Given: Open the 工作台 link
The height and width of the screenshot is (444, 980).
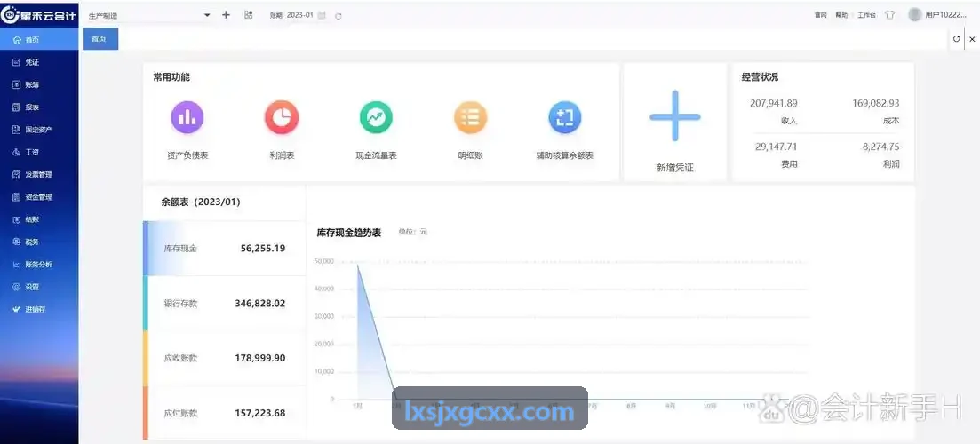Looking at the screenshot, I should (x=866, y=16).
